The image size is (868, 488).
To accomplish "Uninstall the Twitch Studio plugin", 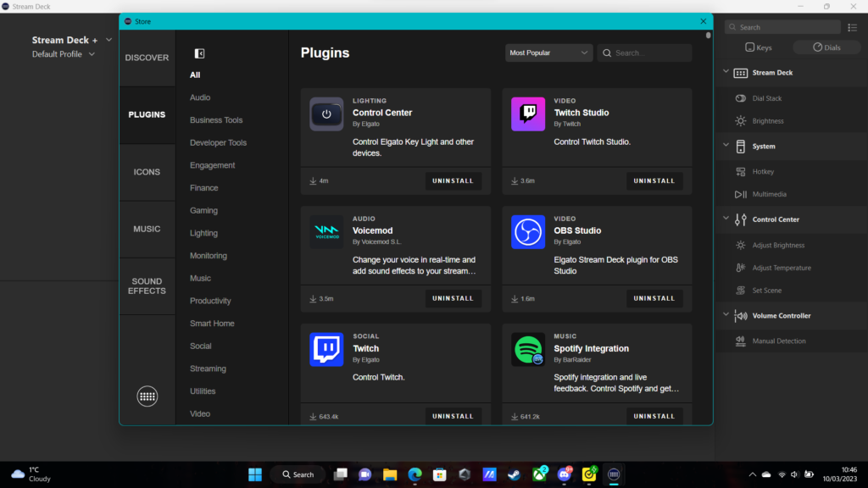I will 654,181.
